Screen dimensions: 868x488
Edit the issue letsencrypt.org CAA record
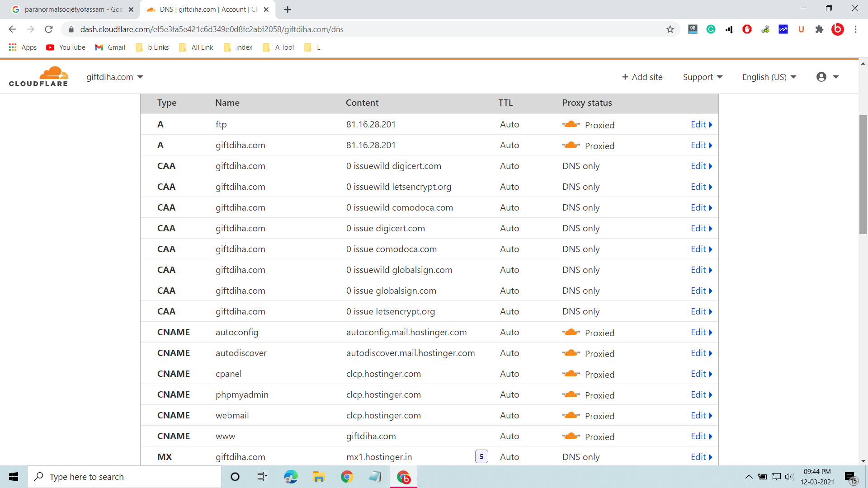pos(701,311)
